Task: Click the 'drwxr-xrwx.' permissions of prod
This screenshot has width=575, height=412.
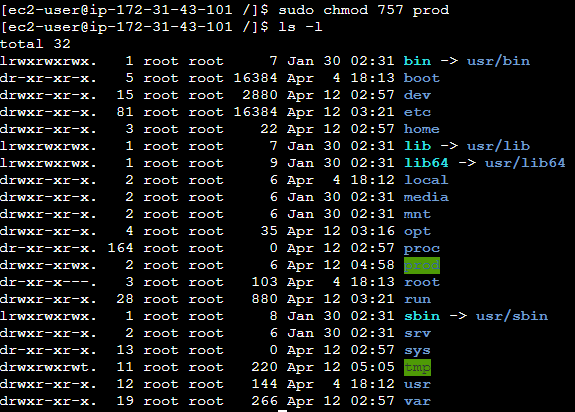Action: tap(48, 265)
